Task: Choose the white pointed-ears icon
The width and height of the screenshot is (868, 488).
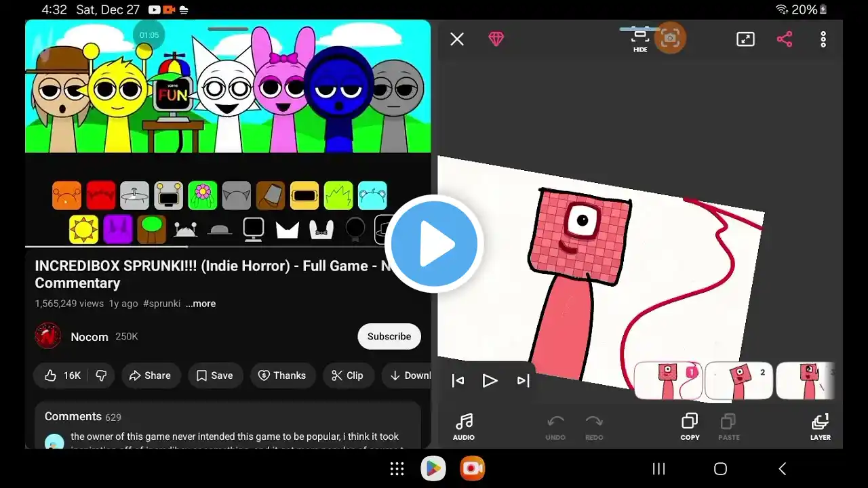Action: (287, 230)
